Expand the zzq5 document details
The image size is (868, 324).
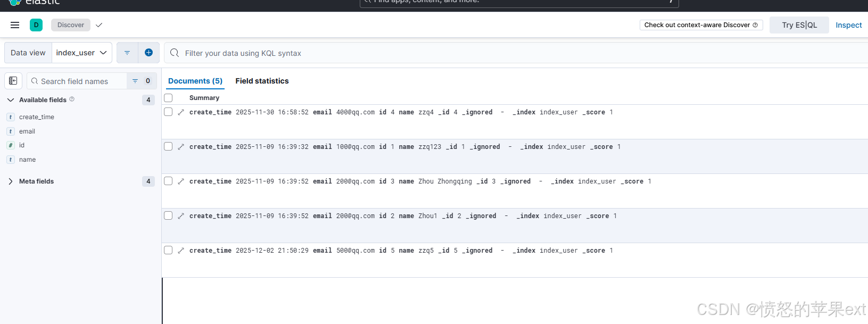coord(181,251)
